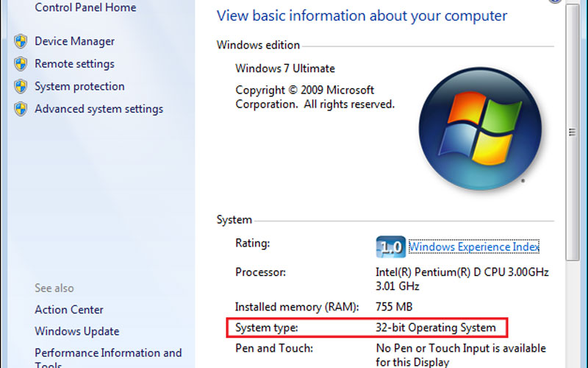This screenshot has width=588, height=368.
Task: Click the shield icon beside Remote settings
Action: pyautogui.click(x=21, y=64)
